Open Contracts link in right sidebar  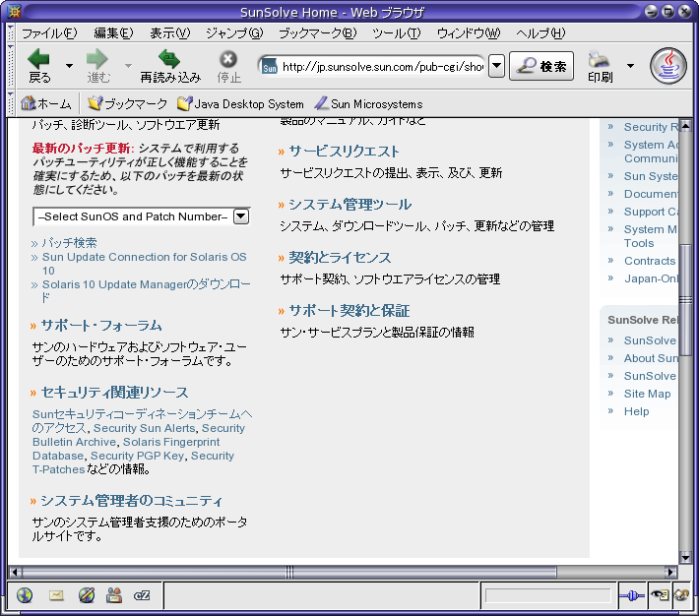click(650, 261)
